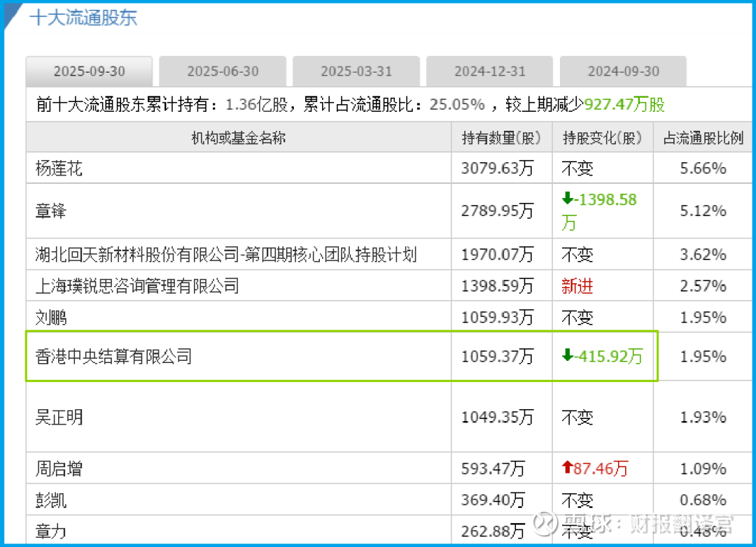Click red up arrow beside 87.46万

pyautogui.click(x=567, y=468)
